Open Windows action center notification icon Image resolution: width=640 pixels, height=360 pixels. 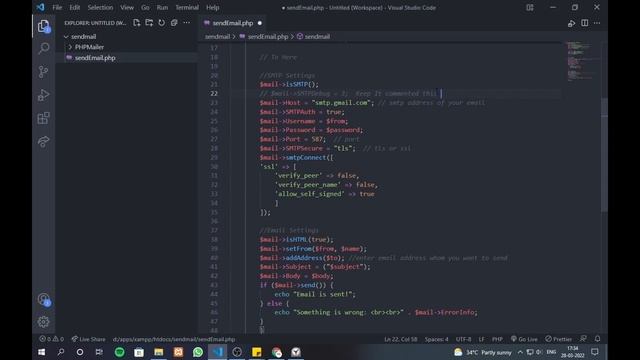[595, 352]
